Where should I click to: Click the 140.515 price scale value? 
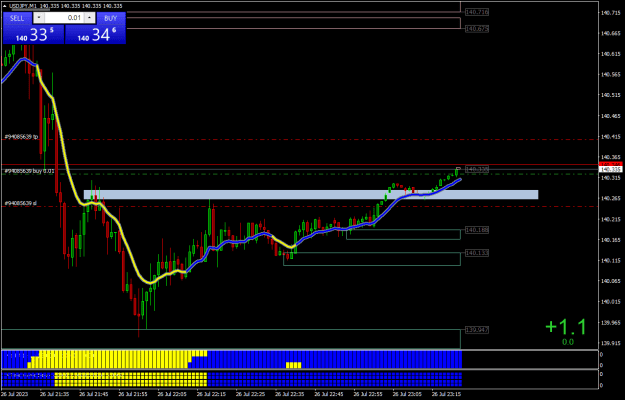609,95
